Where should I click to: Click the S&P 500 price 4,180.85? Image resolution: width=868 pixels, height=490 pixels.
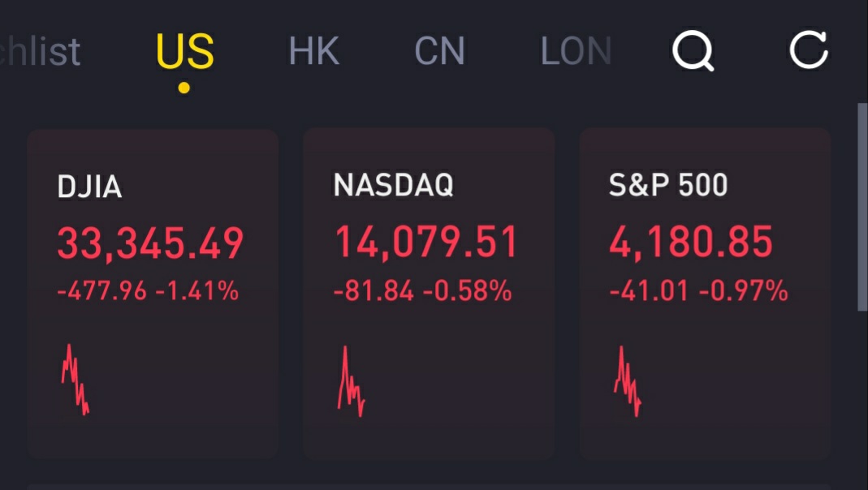[691, 243]
